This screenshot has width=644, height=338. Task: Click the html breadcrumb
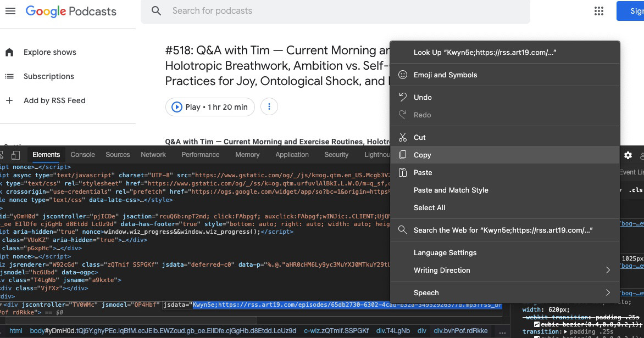coord(15,331)
